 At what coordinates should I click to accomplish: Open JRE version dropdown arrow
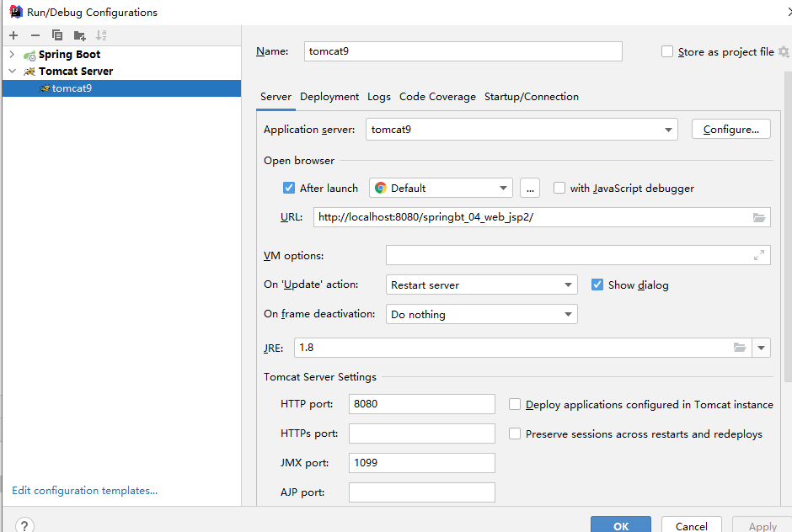761,348
